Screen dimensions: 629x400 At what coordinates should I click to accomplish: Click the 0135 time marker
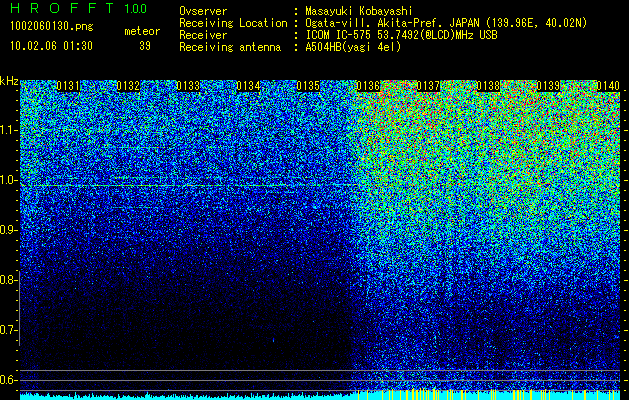click(x=308, y=86)
